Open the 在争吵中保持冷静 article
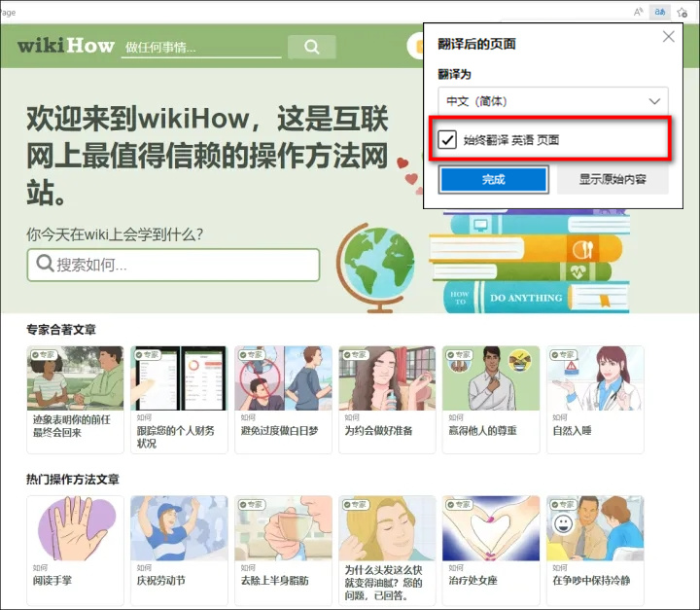The image size is (700, 610). point(595,550)
